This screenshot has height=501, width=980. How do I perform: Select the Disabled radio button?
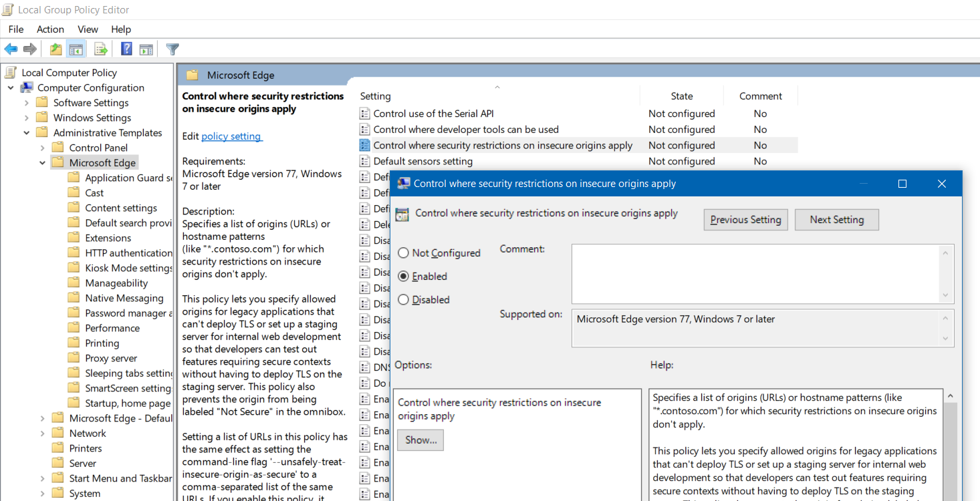(403, 299)
